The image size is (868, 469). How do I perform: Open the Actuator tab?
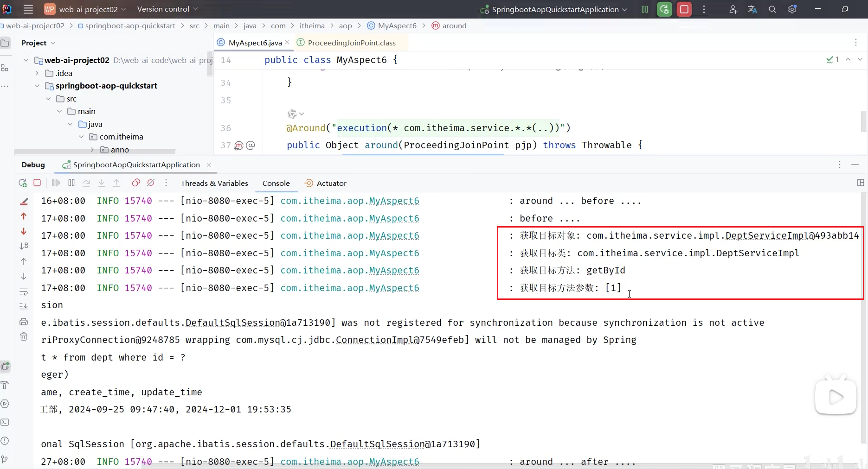[325, 184]
